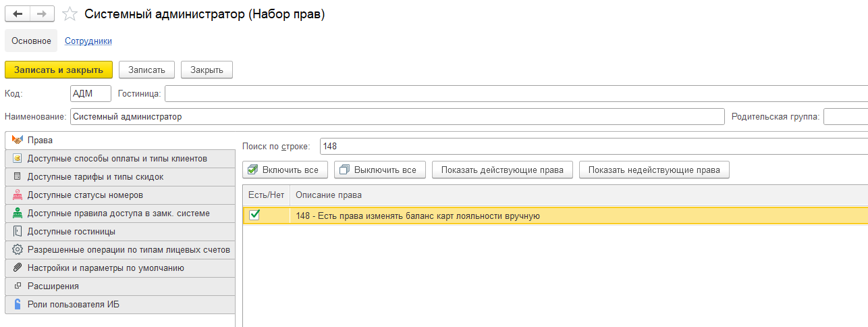The width and height of the screenshot is (868, 327).
Task: Show действующие права list
Action: 502,170
